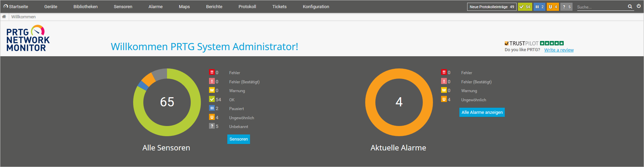Image resolution: width=644 pixels, height=167 pixels.
Task: Click the Alle Sensoren caption
Action: point(166,148)
